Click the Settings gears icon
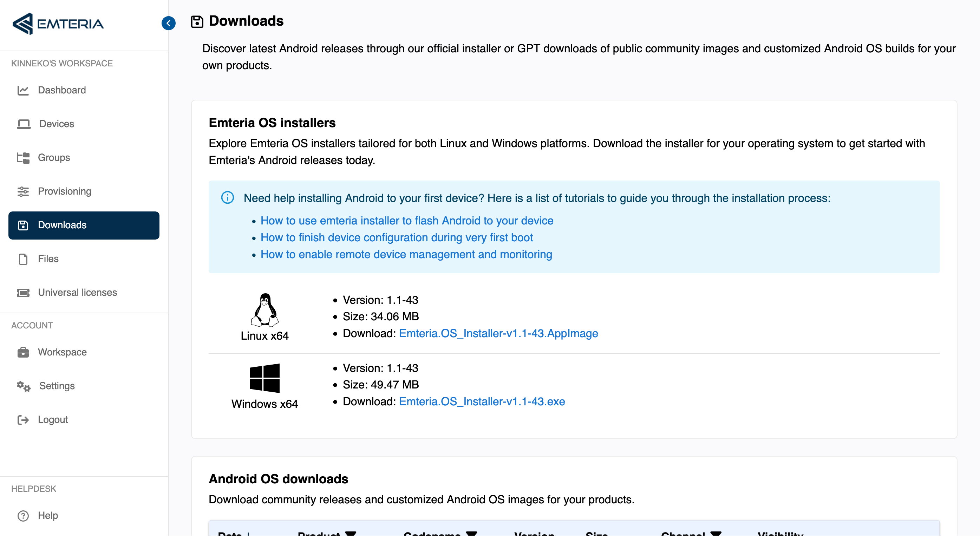The width and height of the screenshot is (980, 536). coord(24,386)
